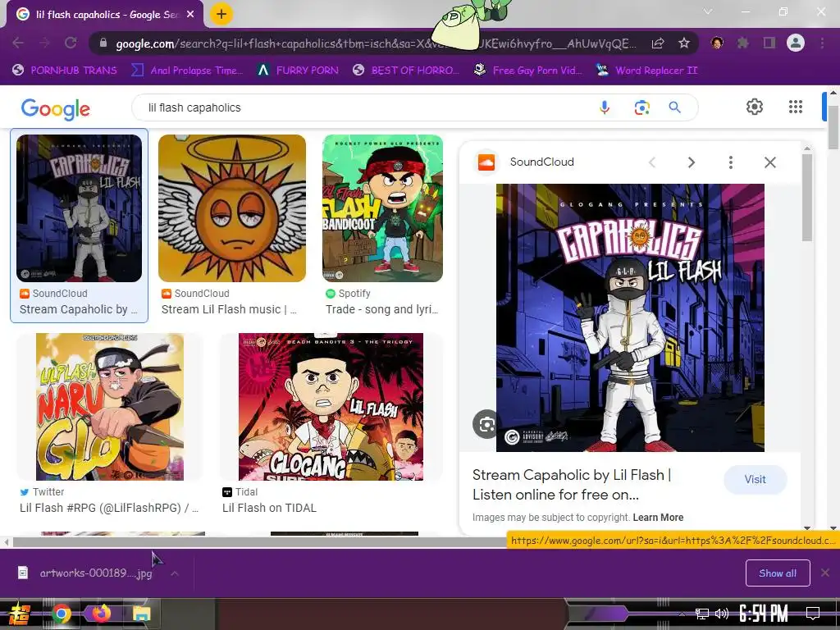
Task: Click the large Capaholics preview image
Action: pos(630,317)
